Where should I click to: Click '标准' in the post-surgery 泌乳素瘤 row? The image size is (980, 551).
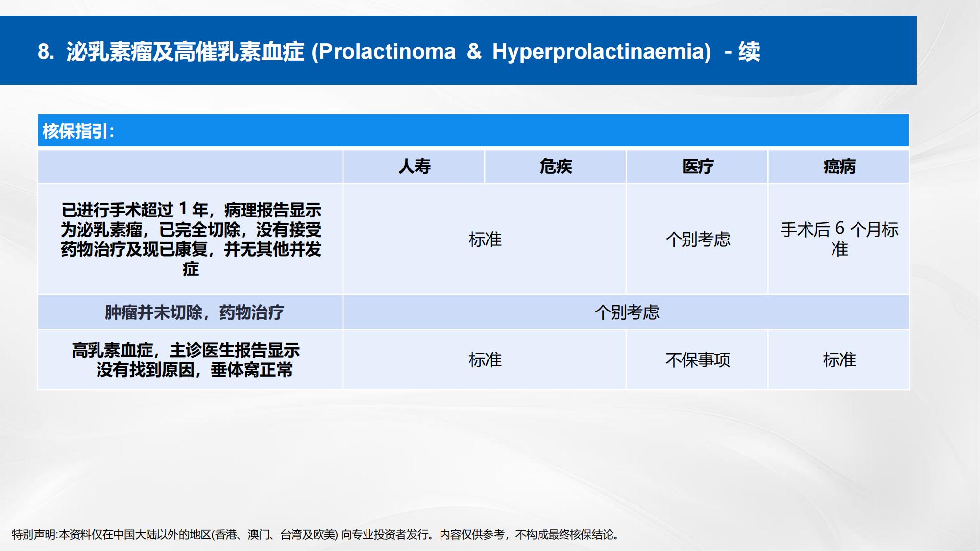click(485, 239)
